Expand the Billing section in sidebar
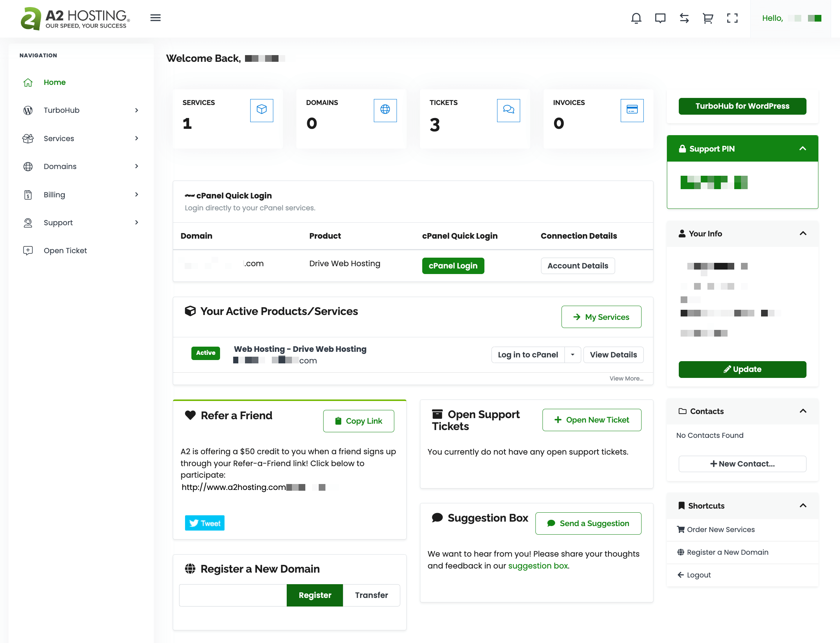840x643 pixels. 54,194
